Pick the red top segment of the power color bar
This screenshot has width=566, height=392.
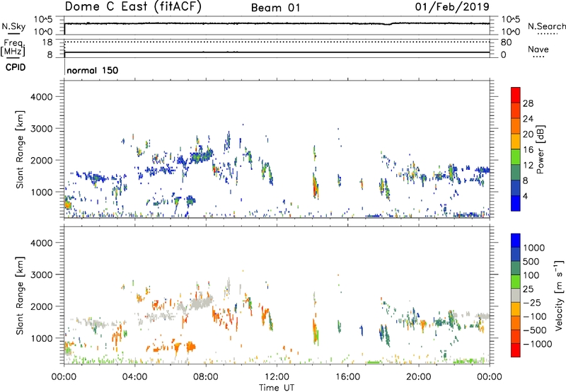[x=516, y=96]
